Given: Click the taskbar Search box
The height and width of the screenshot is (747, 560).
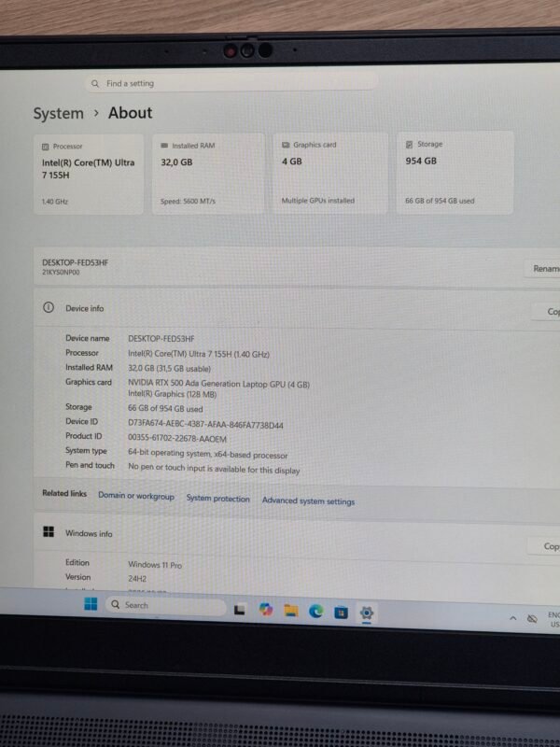Looking at the screenshot, I should 165,605.
